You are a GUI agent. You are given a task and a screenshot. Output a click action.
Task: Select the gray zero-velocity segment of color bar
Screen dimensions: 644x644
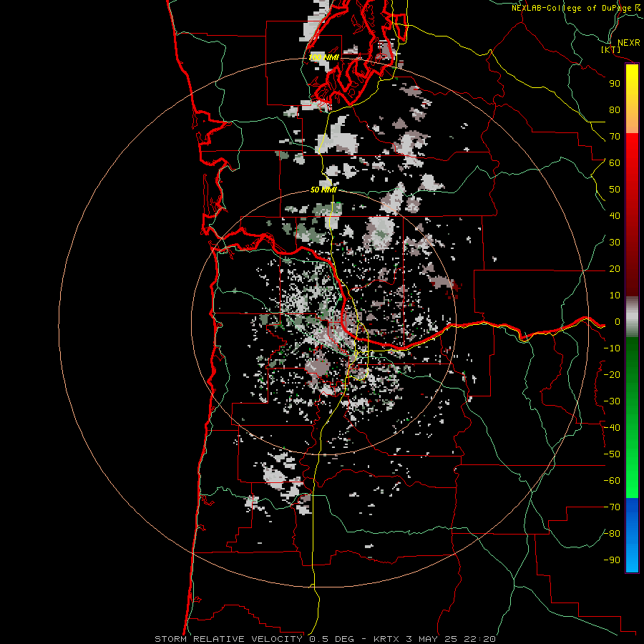[632, 317]
